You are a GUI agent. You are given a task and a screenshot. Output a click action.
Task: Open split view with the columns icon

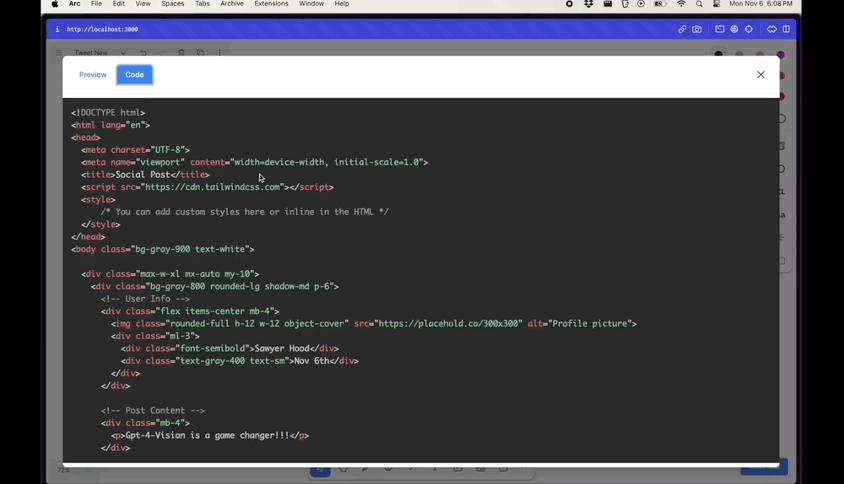click(x=786, y=29)
